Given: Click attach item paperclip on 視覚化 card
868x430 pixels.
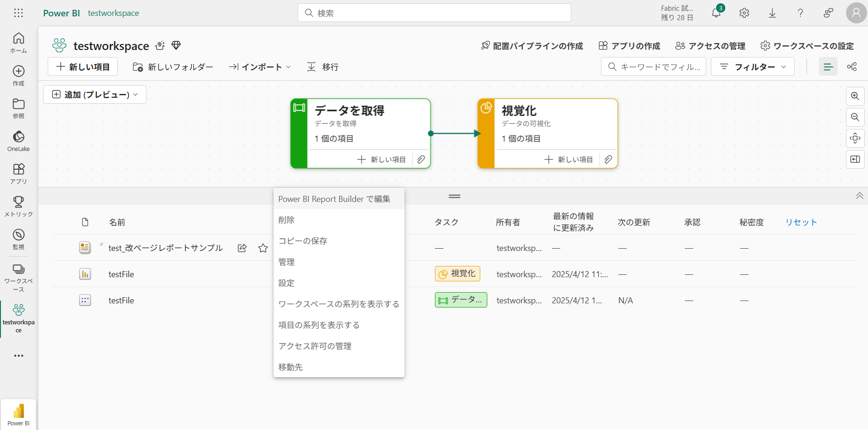Looking at the screenshot, I should click(x=608, y=159).
